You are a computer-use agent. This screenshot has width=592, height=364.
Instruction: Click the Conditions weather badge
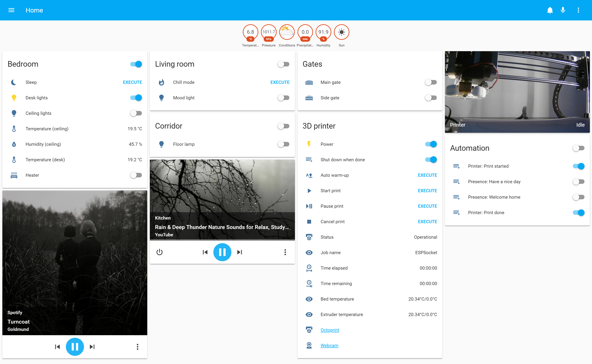pyautogui.click(x=287, y=32)
